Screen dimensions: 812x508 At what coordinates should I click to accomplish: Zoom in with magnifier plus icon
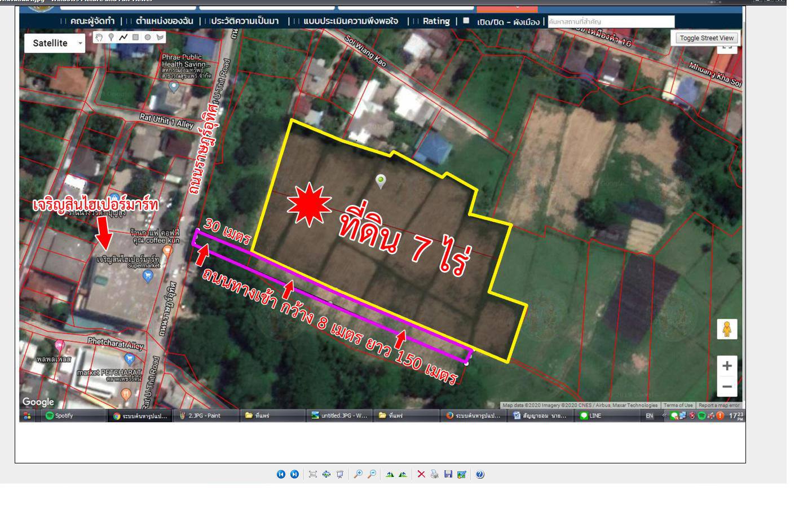(x=358, y=474)
